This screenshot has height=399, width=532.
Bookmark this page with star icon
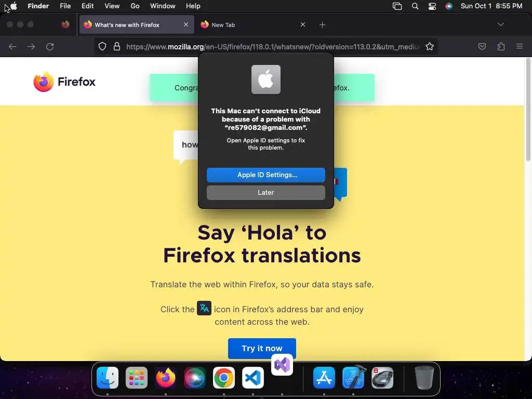430,46
